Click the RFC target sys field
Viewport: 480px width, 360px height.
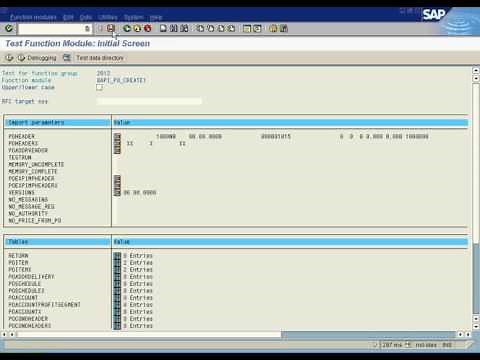point(149,101)
